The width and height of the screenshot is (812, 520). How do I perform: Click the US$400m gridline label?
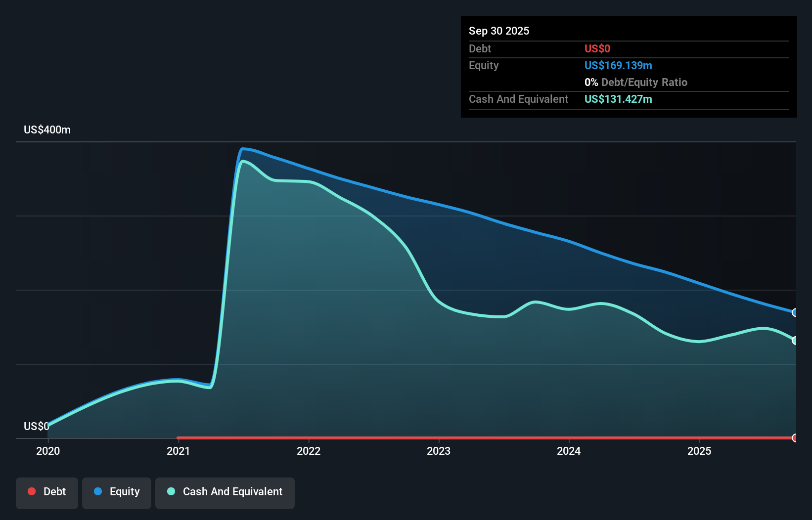(x=46, y=130)
